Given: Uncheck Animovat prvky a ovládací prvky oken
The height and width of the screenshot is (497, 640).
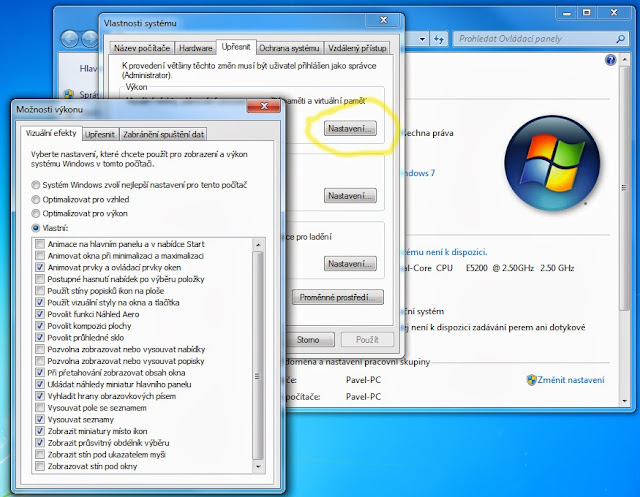Looking at the screenshot, I should (x=40, y=267).
